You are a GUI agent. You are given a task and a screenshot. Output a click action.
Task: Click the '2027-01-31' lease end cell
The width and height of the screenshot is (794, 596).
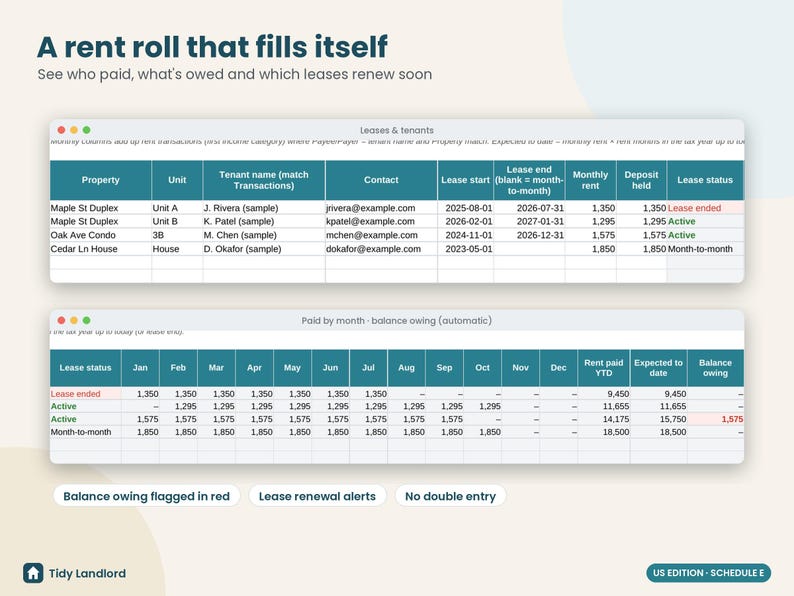click(x=529, y=222)
